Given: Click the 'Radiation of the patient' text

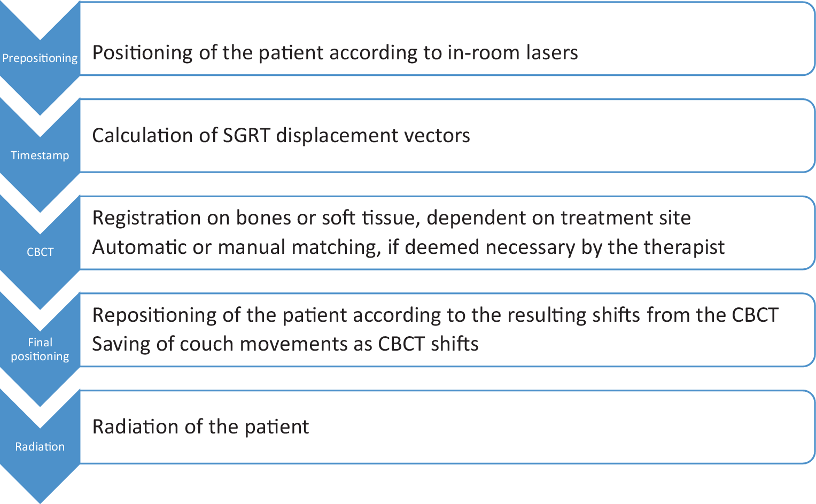Looking at the screenshot, I should click(x=200, y=427).
